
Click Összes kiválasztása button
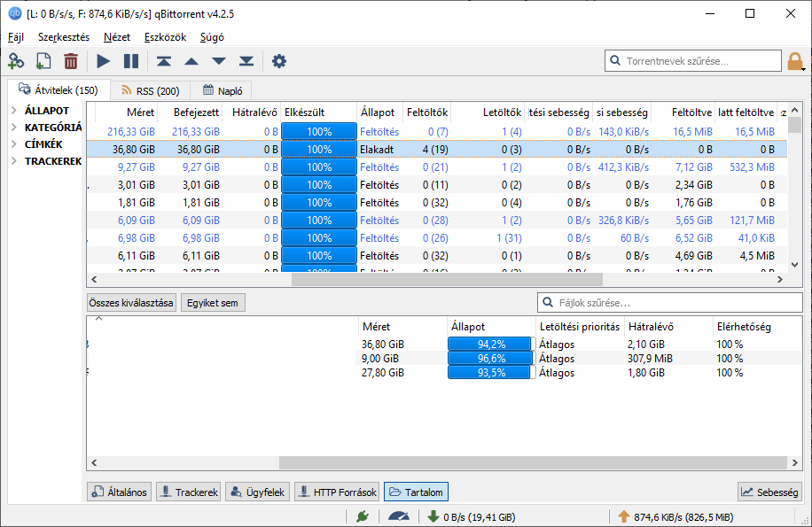[x=131, y=303]
